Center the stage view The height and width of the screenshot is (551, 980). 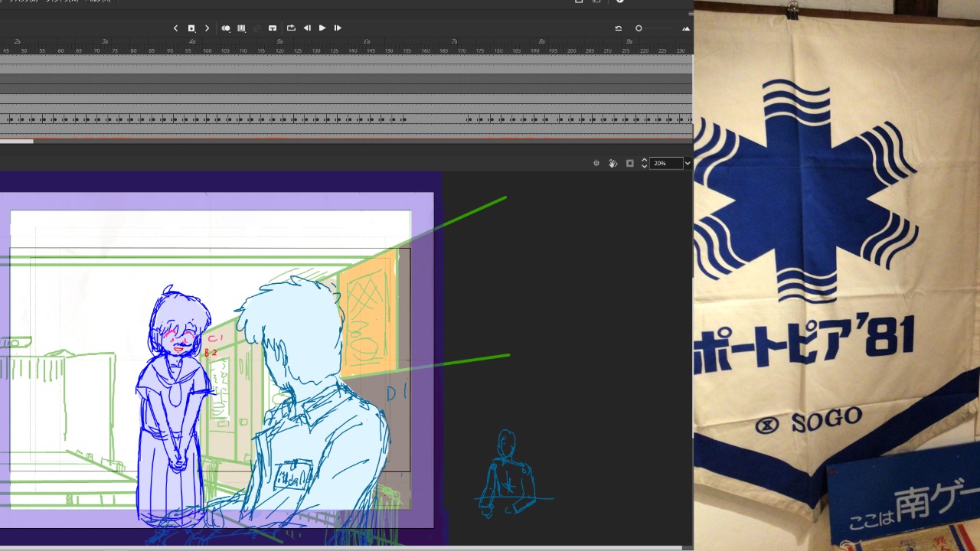click(x=596, y=163)
